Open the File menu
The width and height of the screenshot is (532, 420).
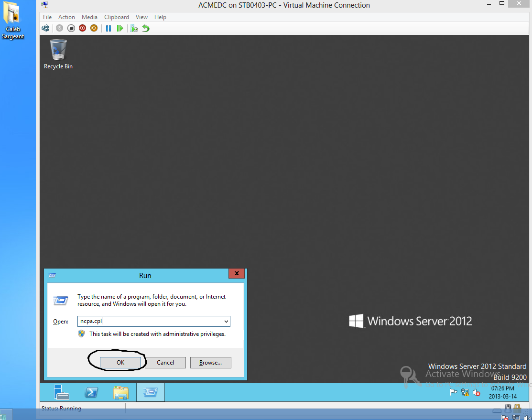[x=47, y=17]
